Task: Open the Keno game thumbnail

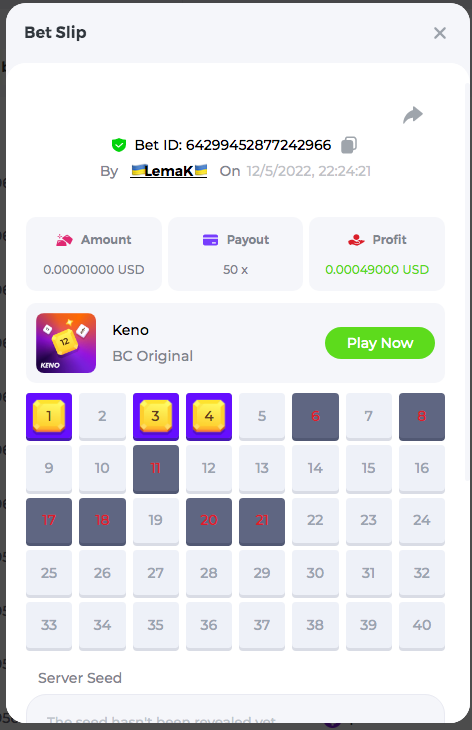Action: point(66,343)
